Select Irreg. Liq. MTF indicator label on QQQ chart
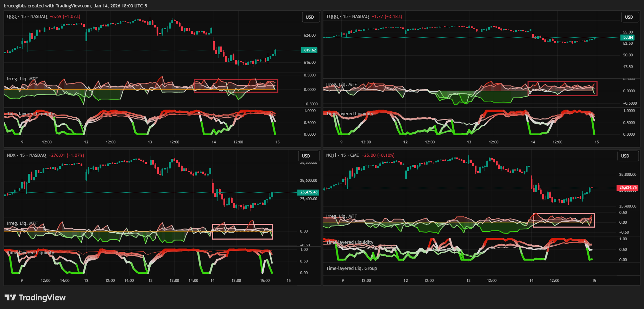Image resolution: width=644 pixels, height=309 pixels. pos(22,79)
